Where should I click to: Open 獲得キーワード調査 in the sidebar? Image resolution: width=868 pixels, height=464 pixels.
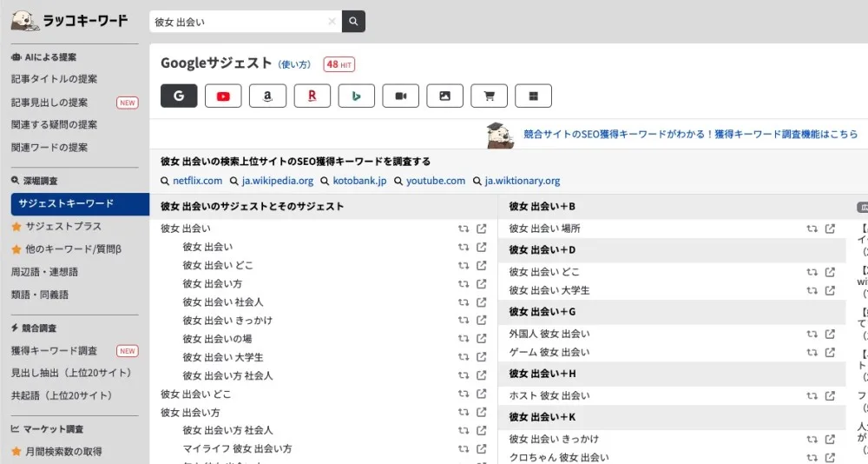tap(54, 351)
